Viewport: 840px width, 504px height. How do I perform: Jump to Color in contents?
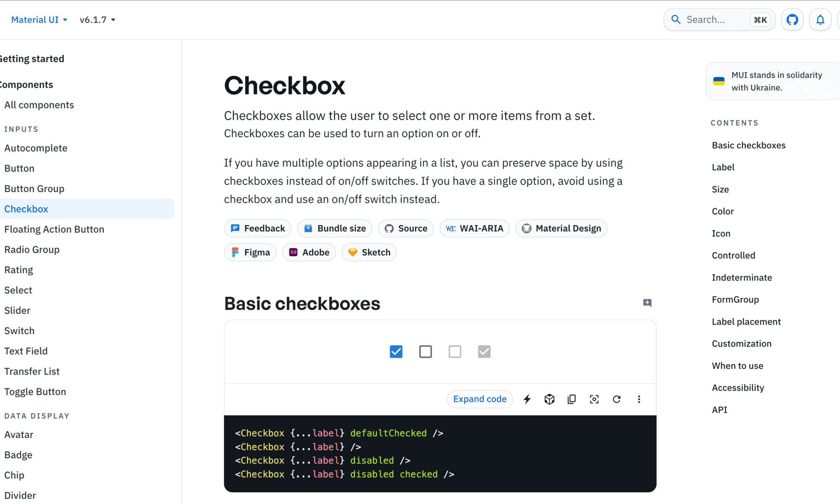pos(723,211)
